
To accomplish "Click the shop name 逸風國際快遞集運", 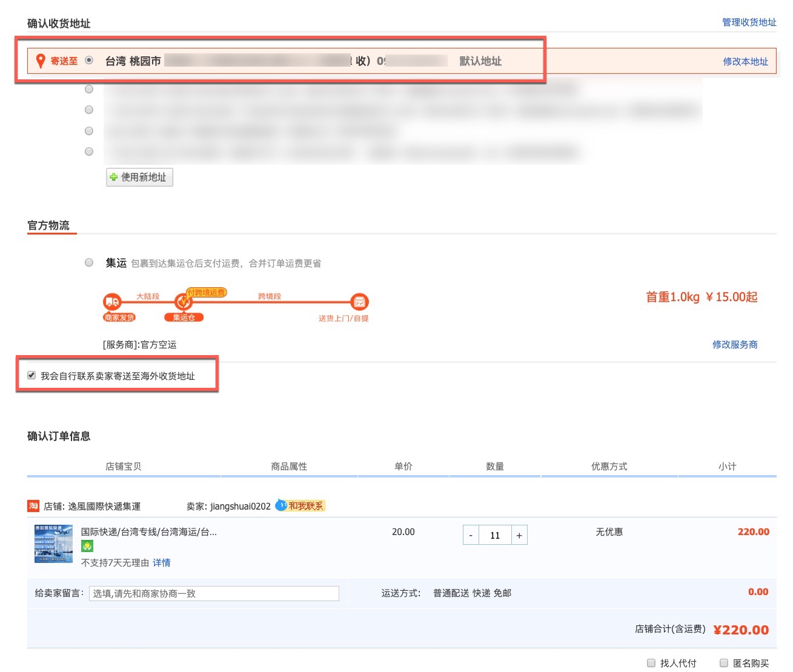I will [x=104, y=507].
